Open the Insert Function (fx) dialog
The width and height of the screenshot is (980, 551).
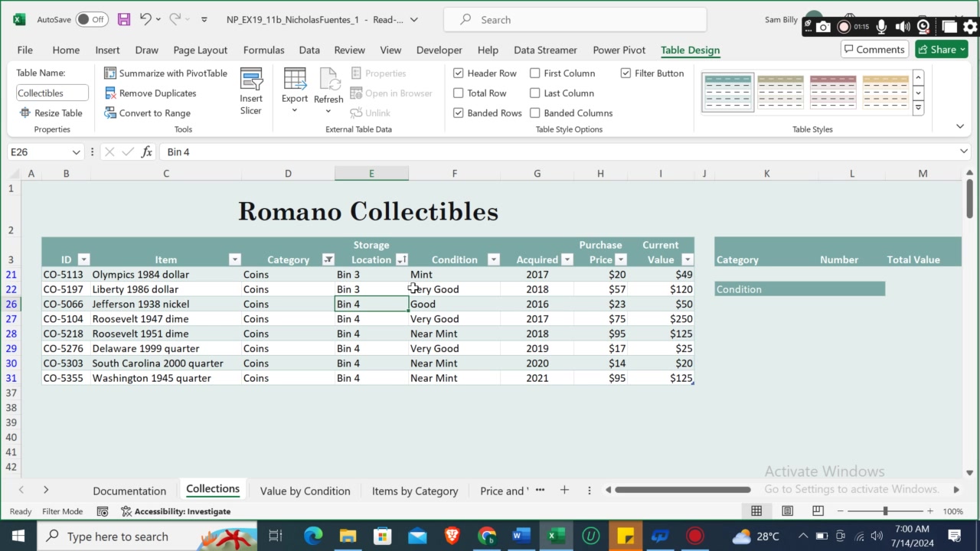(147, 152)
